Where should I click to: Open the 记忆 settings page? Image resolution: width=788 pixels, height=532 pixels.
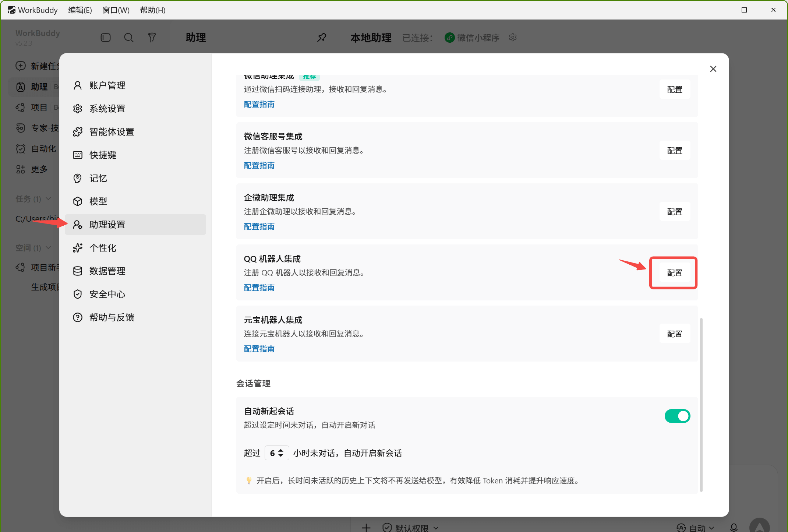135,178
